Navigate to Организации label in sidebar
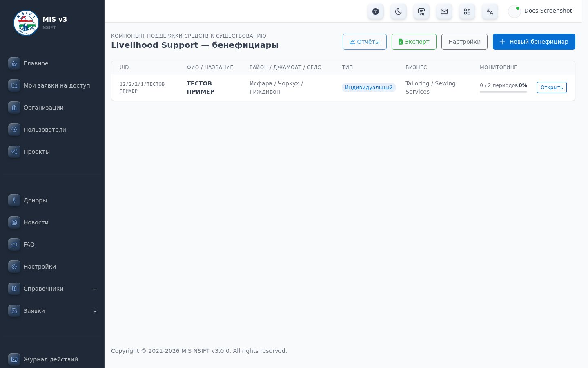Viewport: 588px width, 368px height. (x=44, y=108)
